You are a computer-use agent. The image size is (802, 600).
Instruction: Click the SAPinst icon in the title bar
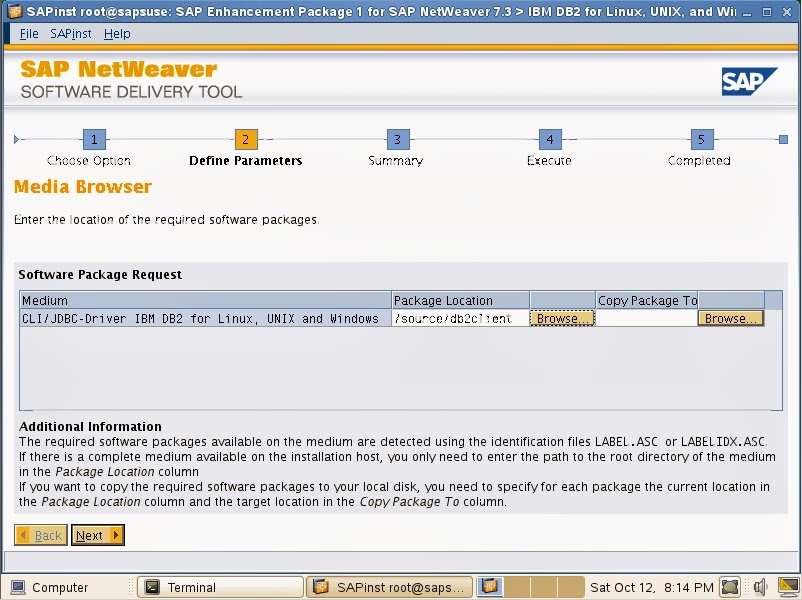[15, 12]
